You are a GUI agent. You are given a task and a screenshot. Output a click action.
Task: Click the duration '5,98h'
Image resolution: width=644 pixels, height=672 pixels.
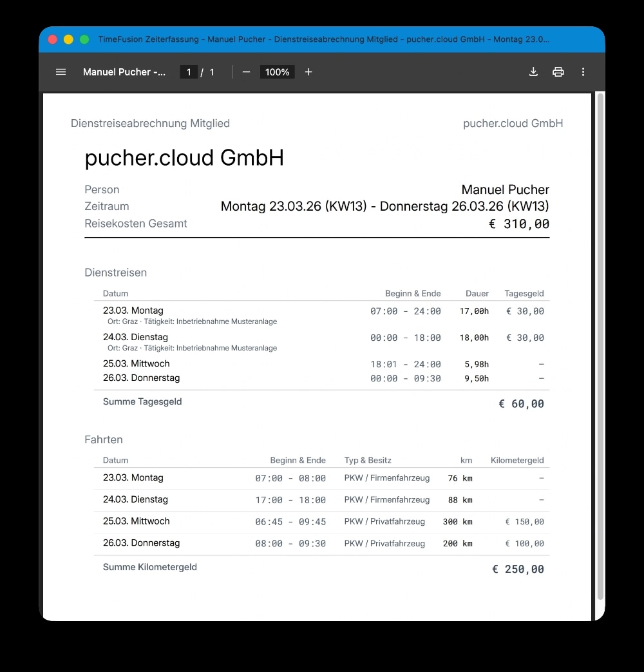click(x=477, y=364)
